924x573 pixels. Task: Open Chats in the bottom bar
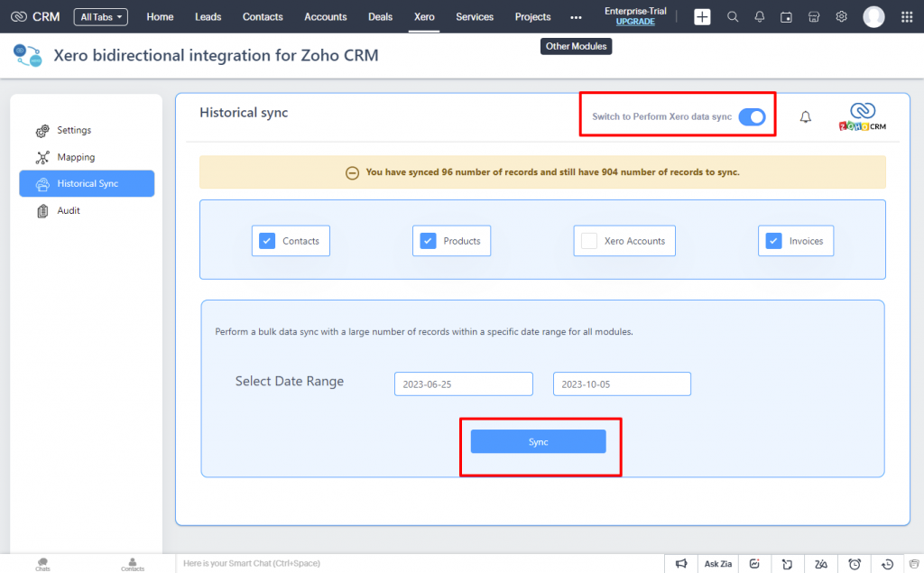(x=42, y=565)
